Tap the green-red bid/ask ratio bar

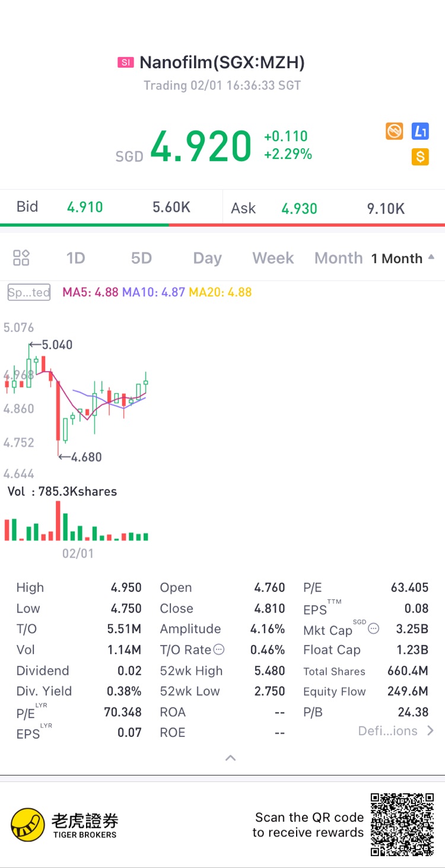[223, 225]
